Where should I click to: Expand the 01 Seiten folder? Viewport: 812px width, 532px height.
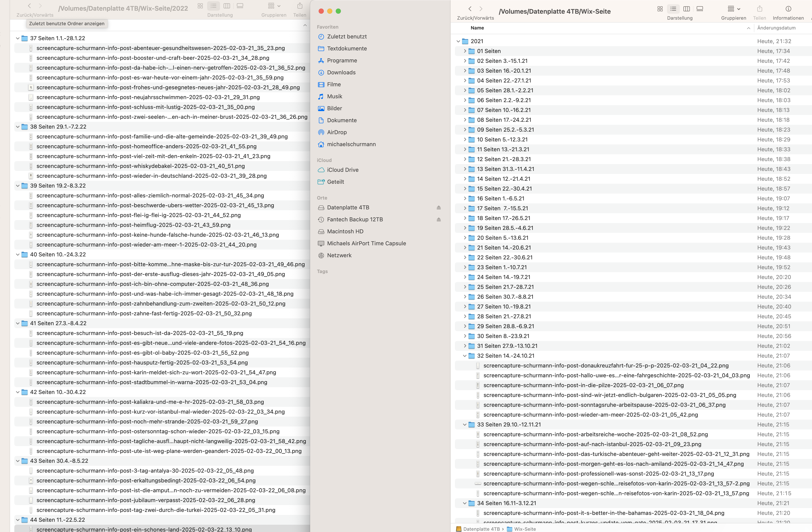pos(465,51)
